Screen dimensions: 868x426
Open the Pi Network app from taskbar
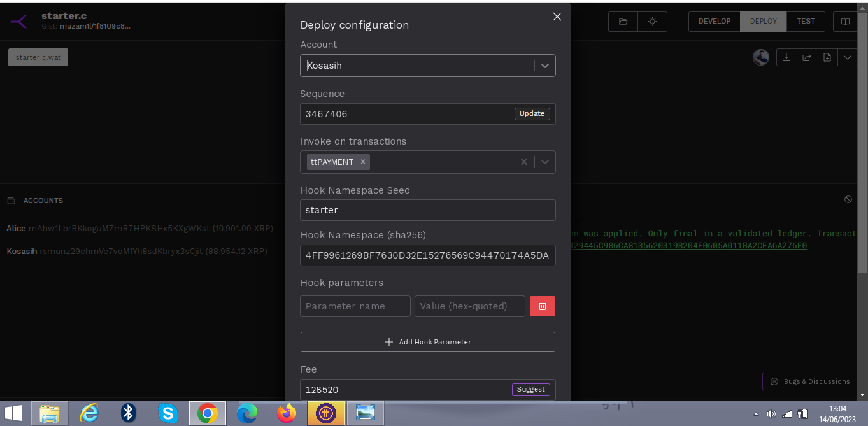(326, 414)
